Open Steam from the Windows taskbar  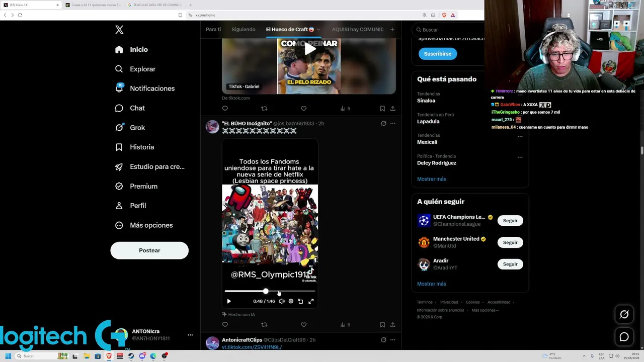[131, 356]
